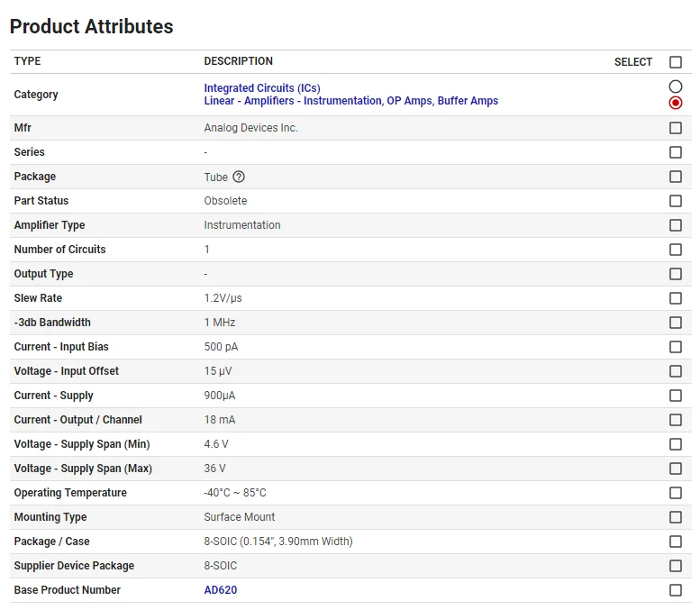Tick the Base Product Number checkbox
The height and width of the screenshot is (610, 700).
[676, 590]
